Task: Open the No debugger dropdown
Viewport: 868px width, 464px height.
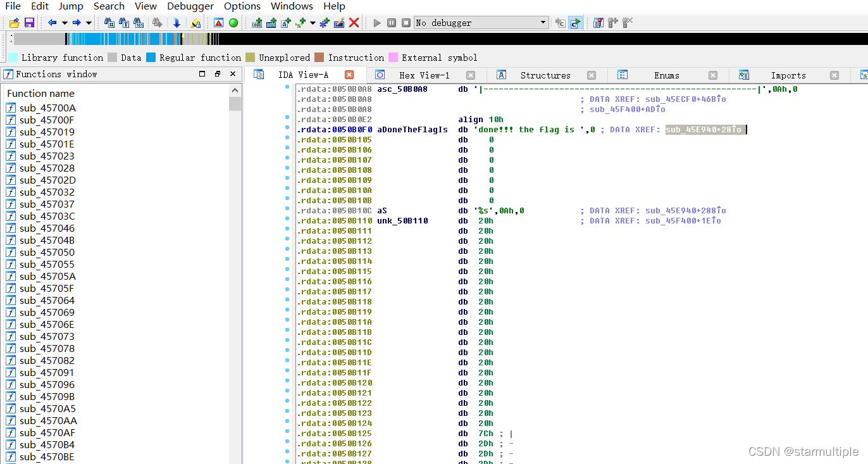Action: tap(481, 23)
